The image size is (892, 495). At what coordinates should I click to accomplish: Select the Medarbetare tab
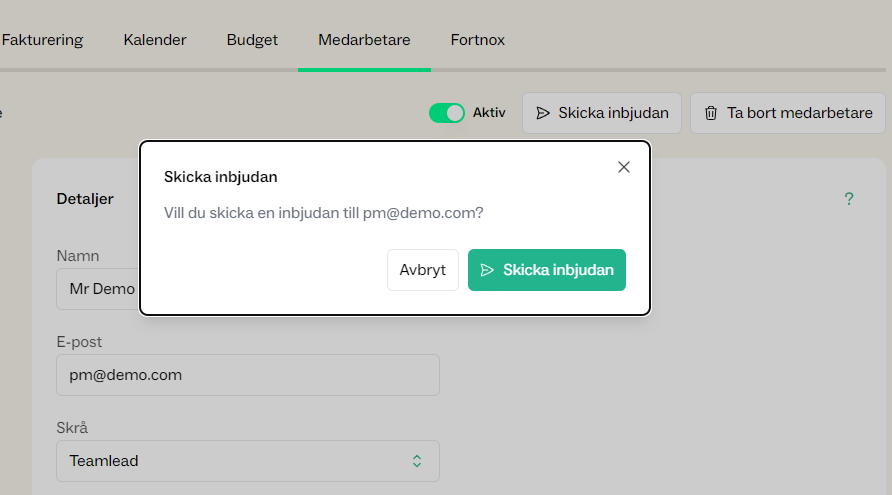[364, 40]
